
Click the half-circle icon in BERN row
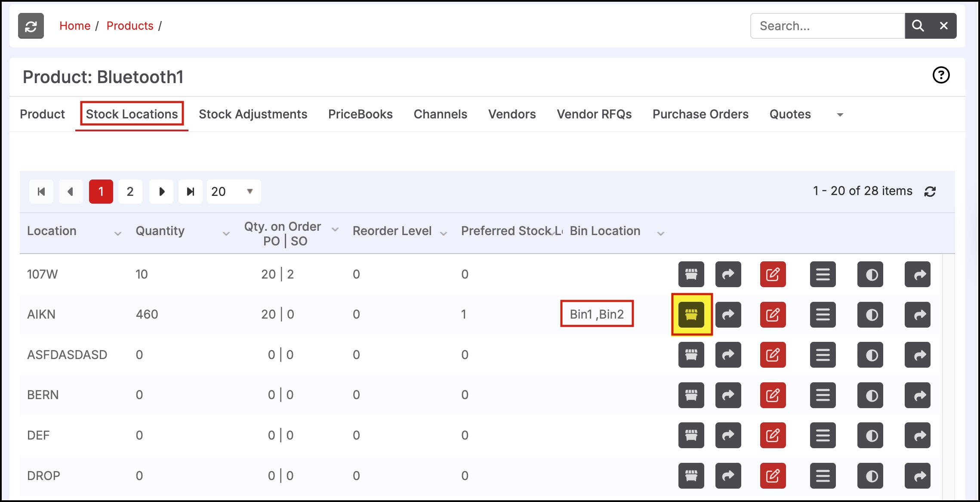coord(870,395)
